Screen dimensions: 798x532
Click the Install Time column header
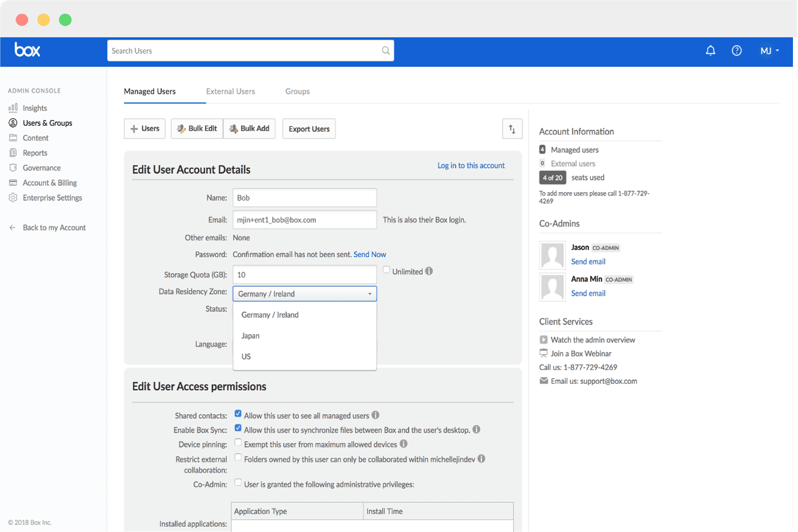pyautogui.click(x=438, y=511)
